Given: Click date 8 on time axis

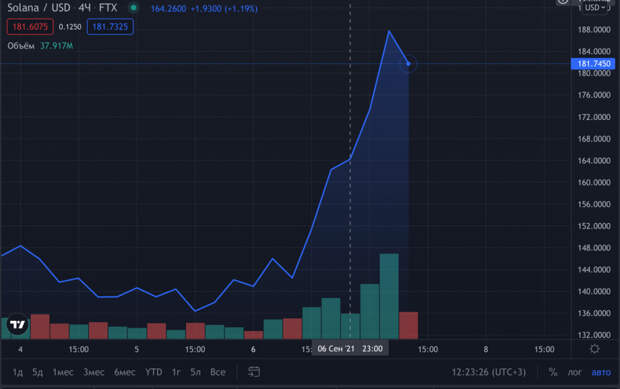Looking at the screenshot, I should click(x=486, y=349).
